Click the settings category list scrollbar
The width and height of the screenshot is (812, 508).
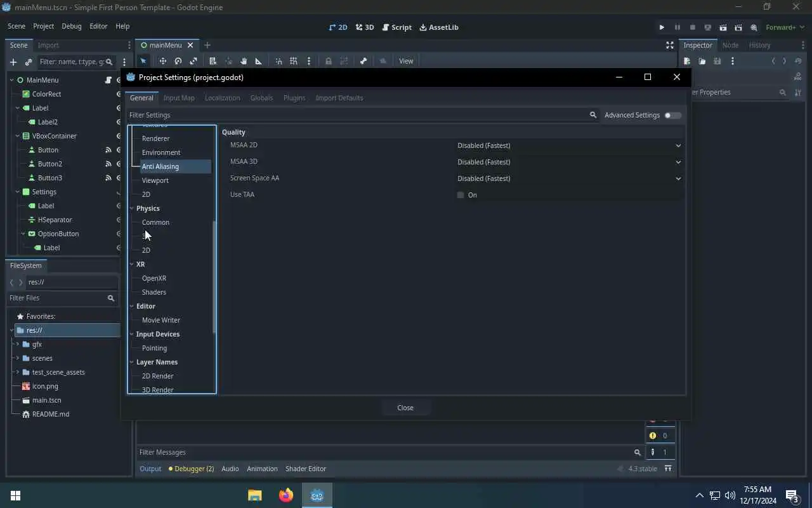click(x=214, y=277)
